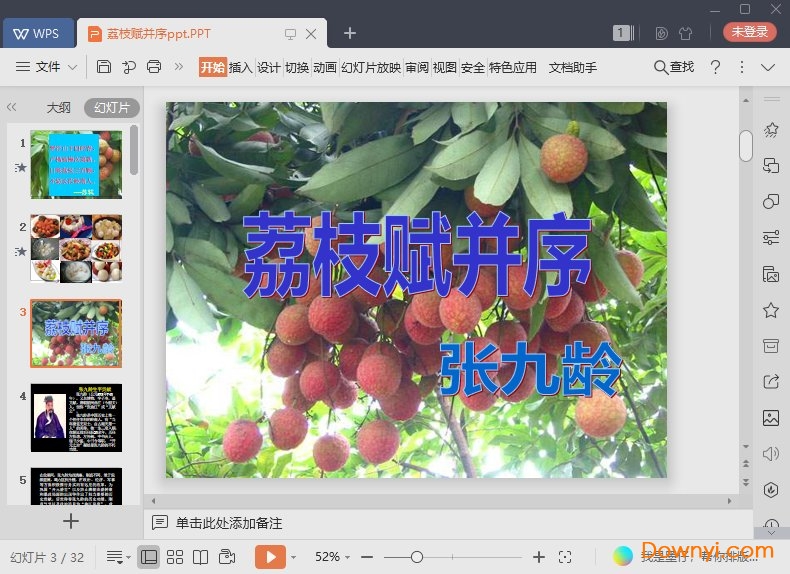Viewport: 790px width, 574px height.
Task: Open the slide transition icon in right sidebar
Action: coord(771,165)
